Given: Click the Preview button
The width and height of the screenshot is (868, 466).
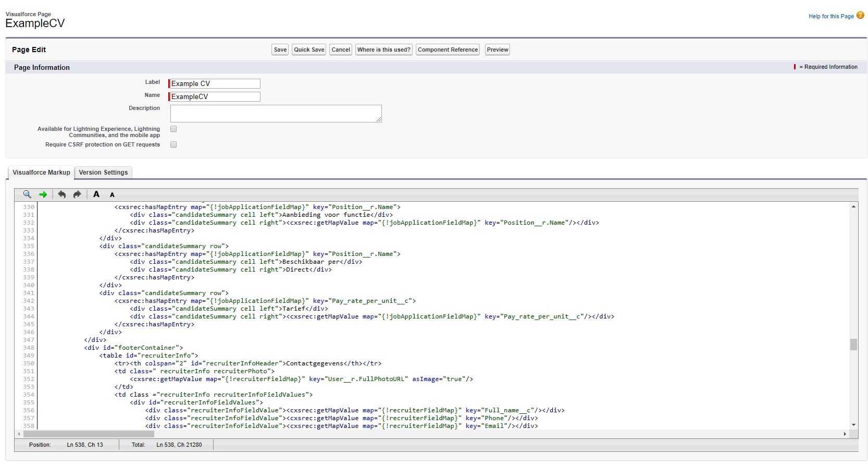Looking at the screenshot, I should (x=498, y=50).
